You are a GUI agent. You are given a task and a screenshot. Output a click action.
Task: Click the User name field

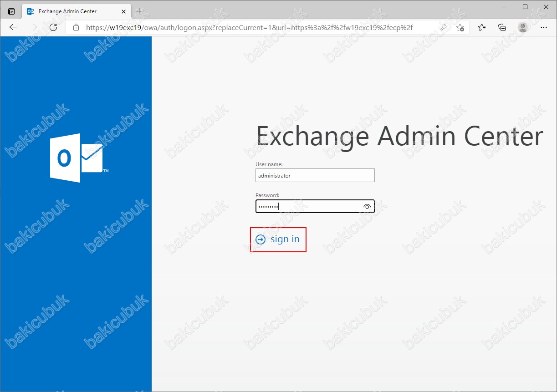coord(315,175)
